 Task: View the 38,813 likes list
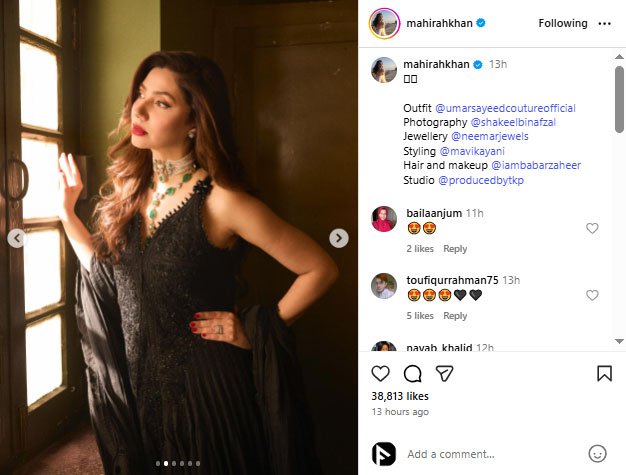398,396
